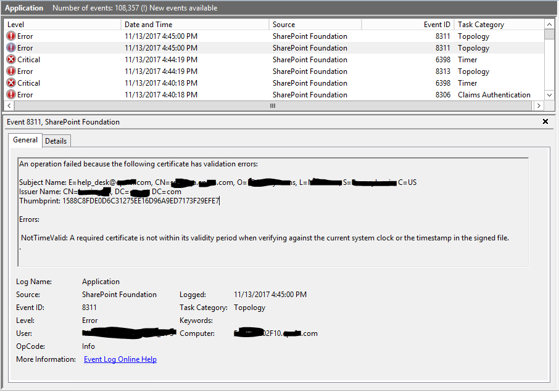The height and width of the screenshot is (392, 559).
Task: Click the Thumbprint value in the event description
Action: click(141, 201)
